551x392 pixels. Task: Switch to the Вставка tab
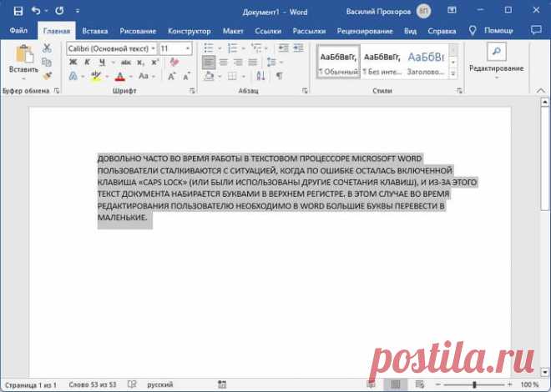[x=95, y=31]
